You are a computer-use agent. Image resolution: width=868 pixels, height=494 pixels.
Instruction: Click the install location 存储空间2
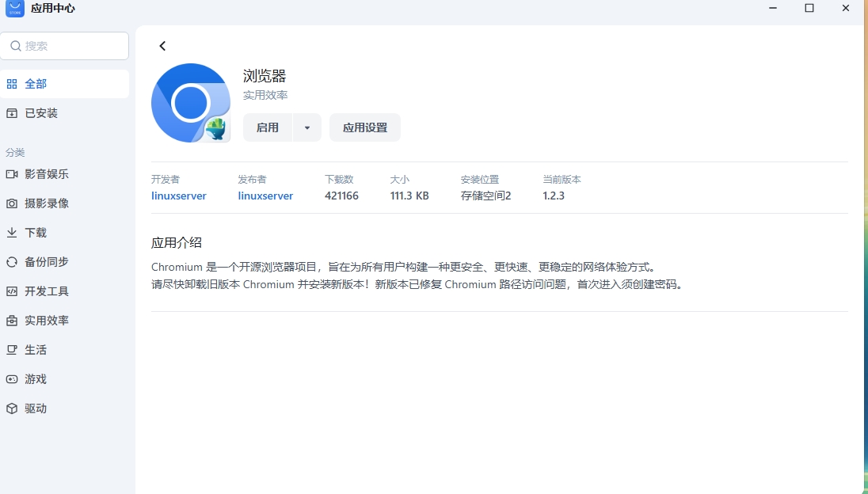486,196
